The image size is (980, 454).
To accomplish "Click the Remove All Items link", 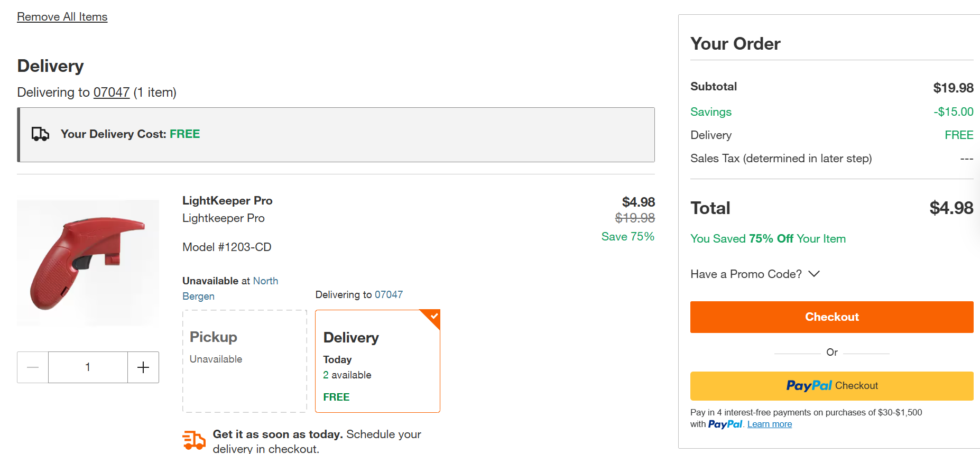I will click(62, 17).
